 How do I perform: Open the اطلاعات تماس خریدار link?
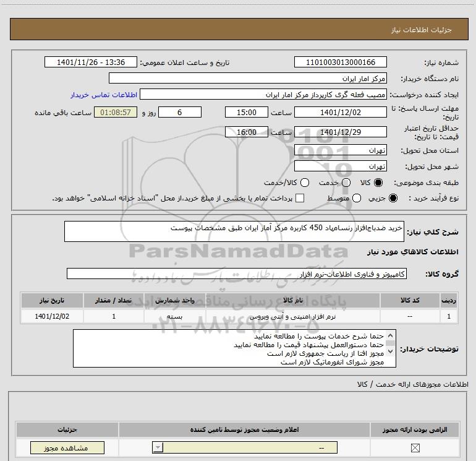point(104,95)
